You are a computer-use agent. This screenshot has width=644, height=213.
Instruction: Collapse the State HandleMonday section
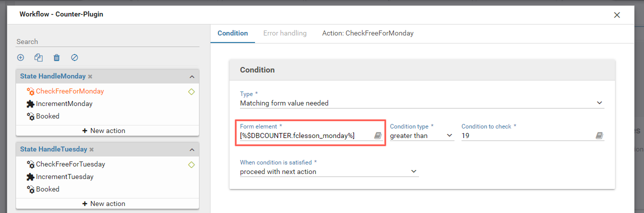click(x=192, y=77)
